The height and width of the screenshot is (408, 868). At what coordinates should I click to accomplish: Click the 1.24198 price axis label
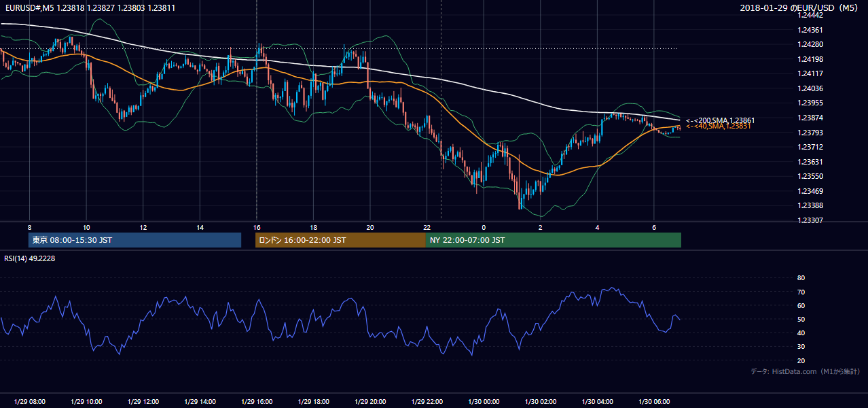pyautogui.click(x=811, y=59)
